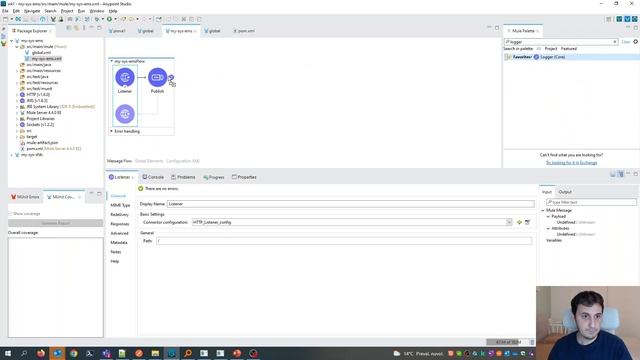640x360 pixels.
Task: Click the palette settings gear icon
Action: [636, 42]
